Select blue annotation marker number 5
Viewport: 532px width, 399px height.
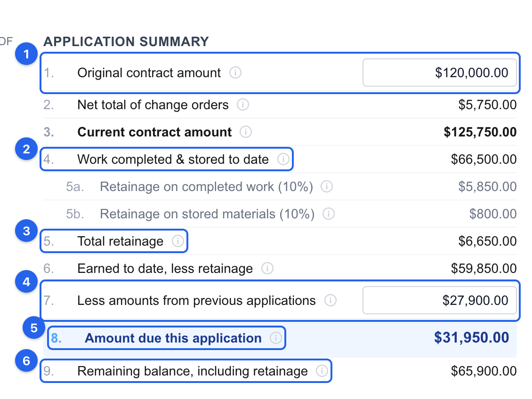coord(34,328)
